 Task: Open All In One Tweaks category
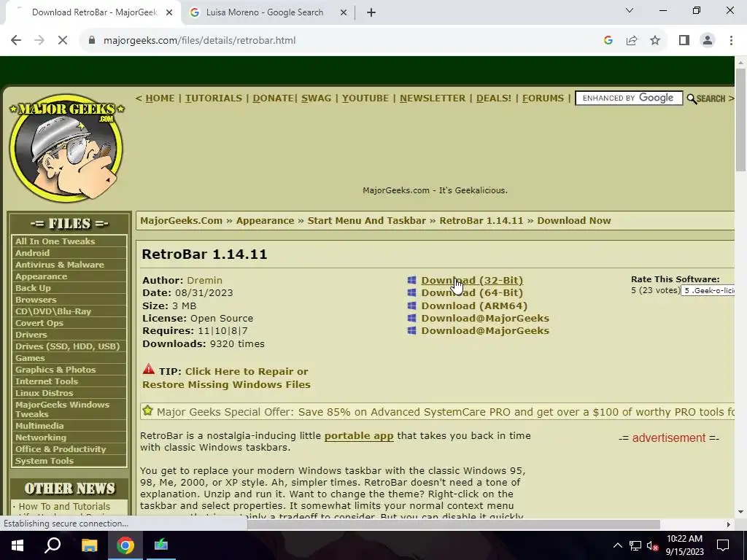coord(55,241)
